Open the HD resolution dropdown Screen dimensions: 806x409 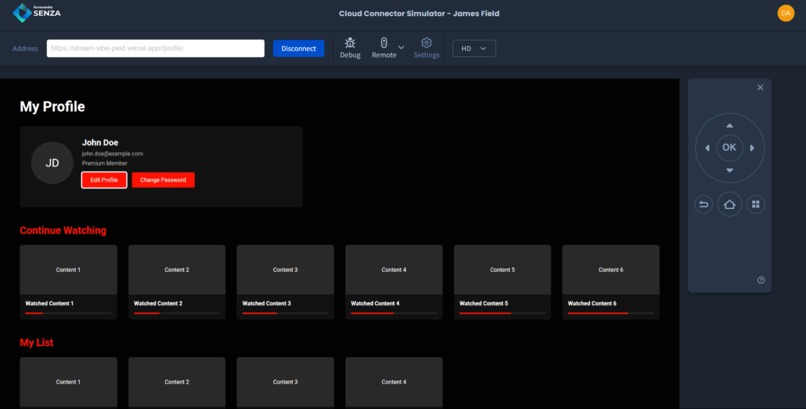[x=474, y=48]
